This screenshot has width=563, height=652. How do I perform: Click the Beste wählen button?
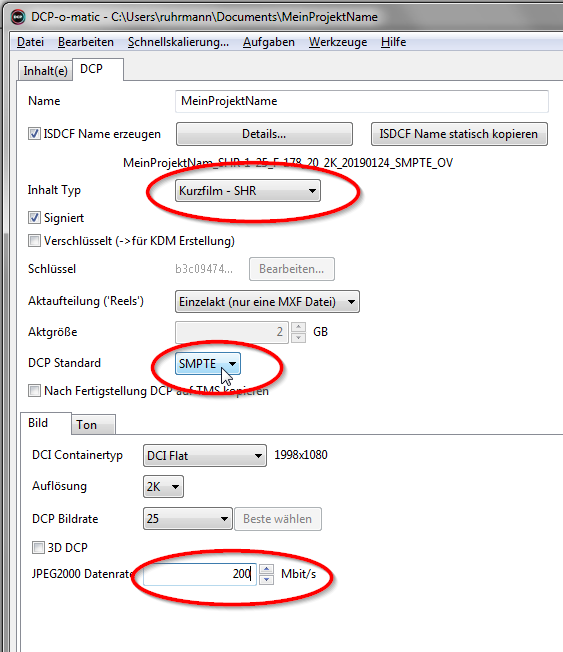(278, 519)
